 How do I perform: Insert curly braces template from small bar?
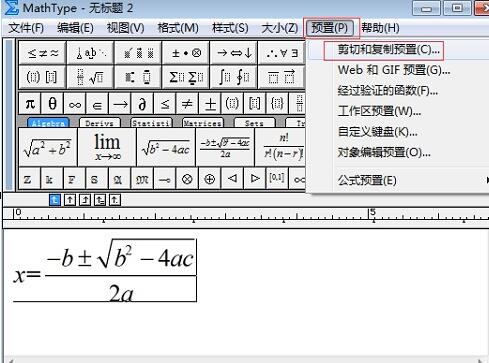point(277,104)
